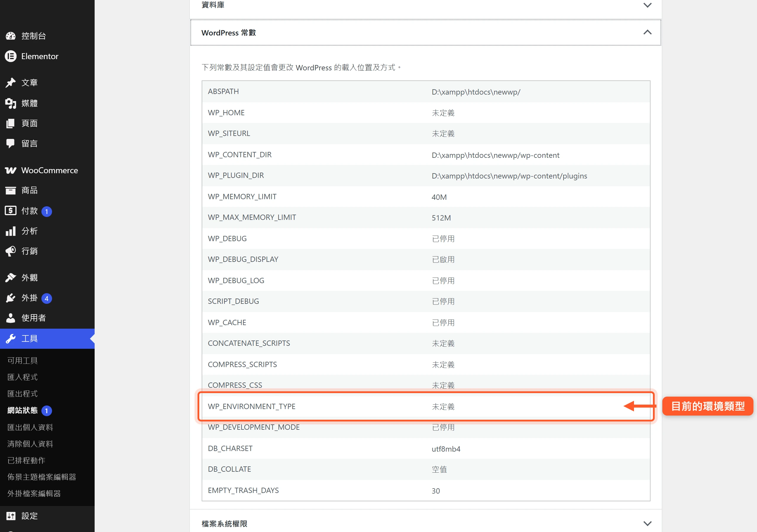Click the 外掛 plugin icon
Image resolution: width=757 pixels, height=532 pixels.
(11, 298)
